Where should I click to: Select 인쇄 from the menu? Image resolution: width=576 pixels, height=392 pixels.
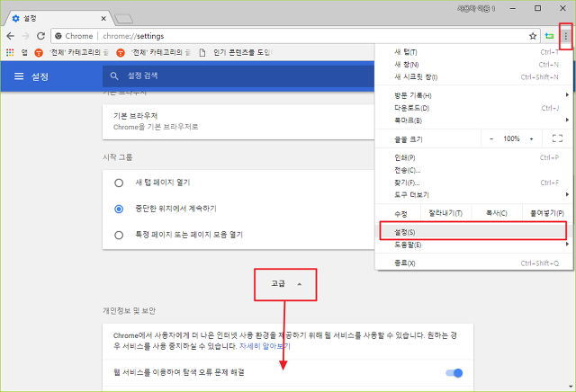pos(474,157)
